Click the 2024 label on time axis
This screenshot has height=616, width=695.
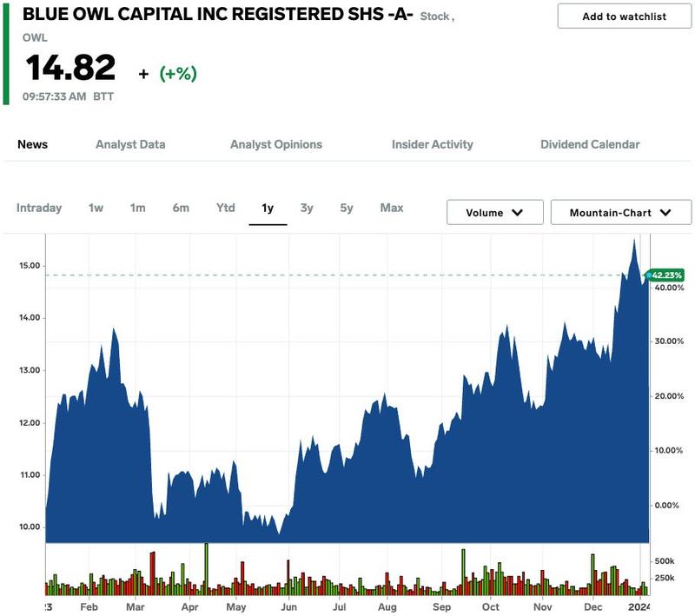pos(639,606)
